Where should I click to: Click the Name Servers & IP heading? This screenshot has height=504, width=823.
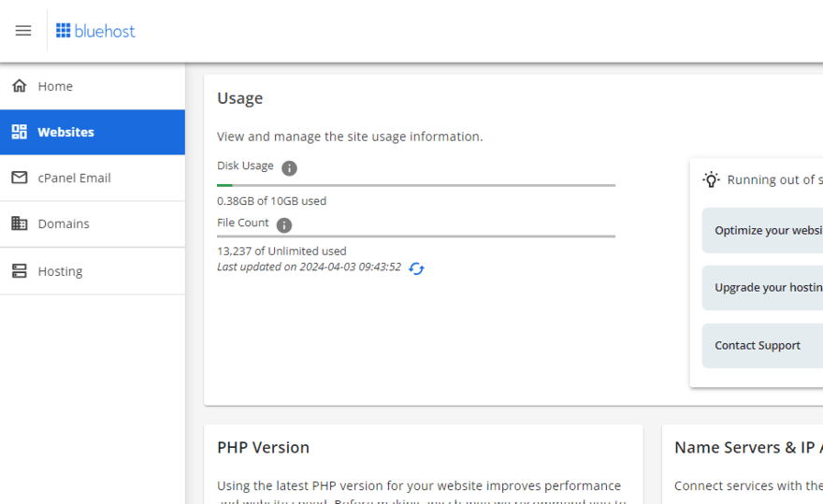(748, 447)
